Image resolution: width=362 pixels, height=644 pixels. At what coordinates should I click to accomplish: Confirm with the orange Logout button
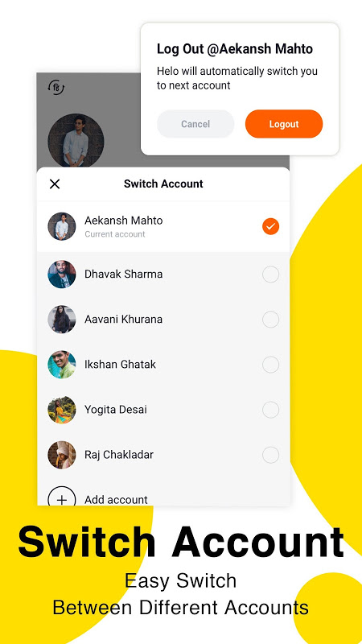pos(284,124)
